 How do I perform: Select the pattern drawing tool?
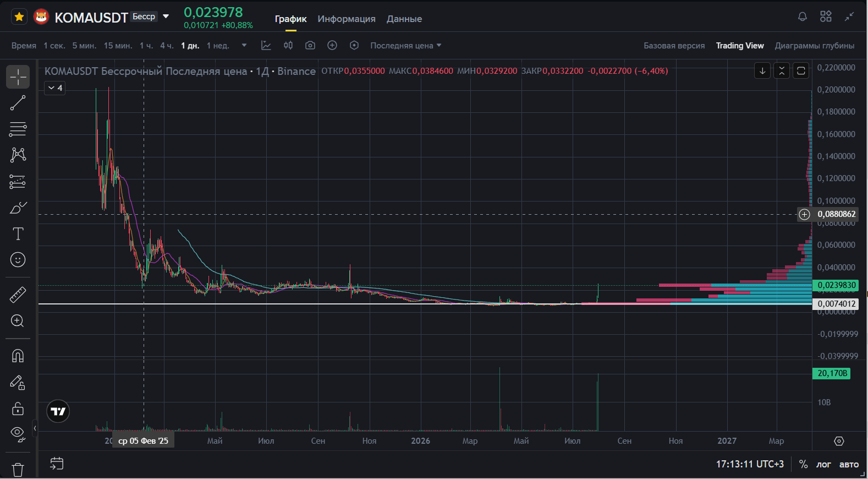pyautogui.click(x=18, y=155)
